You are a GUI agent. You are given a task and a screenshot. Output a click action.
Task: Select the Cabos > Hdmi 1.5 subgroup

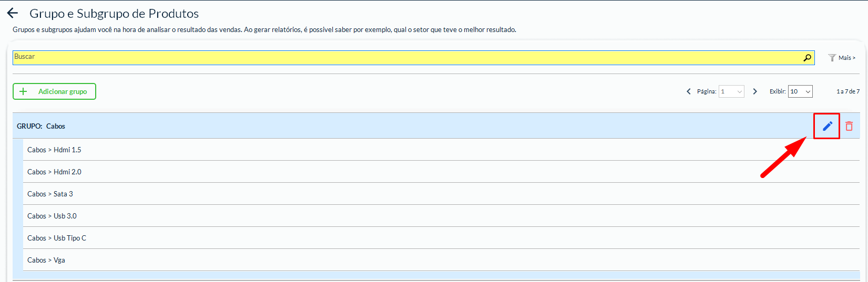[x=54, y=150]
